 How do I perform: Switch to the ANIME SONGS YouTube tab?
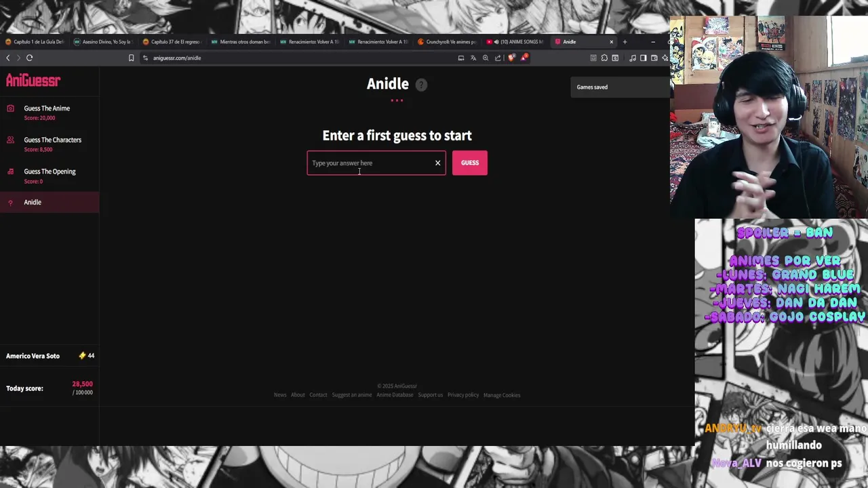(x=516, y=41)
